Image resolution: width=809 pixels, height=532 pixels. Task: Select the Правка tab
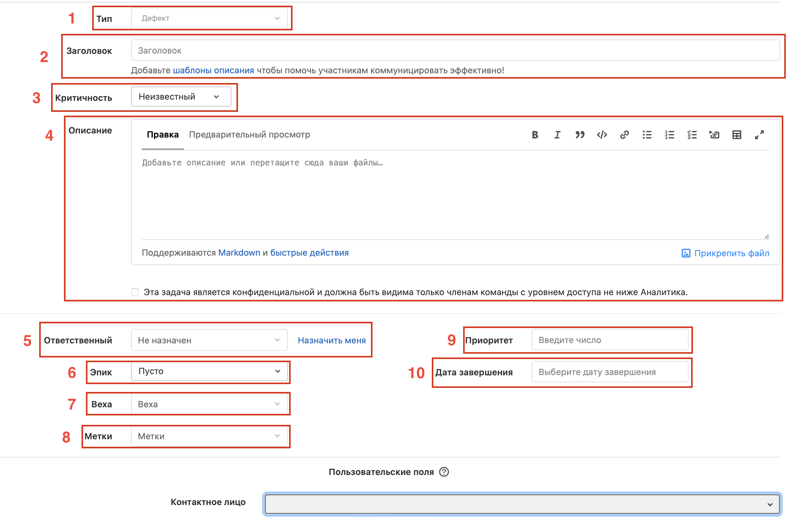click(x=162, y=135)
